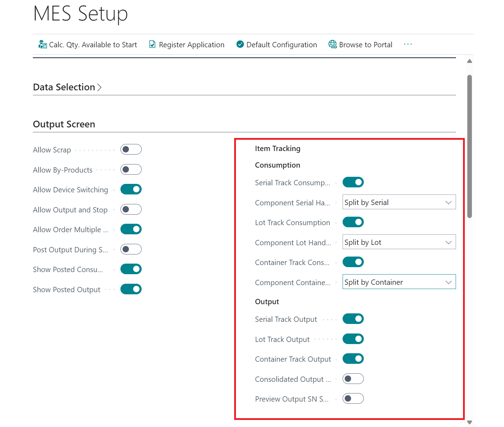This screenshot has width=504, height=427.
Task: Click the Browse to Portal action
Action: (366, 44)
